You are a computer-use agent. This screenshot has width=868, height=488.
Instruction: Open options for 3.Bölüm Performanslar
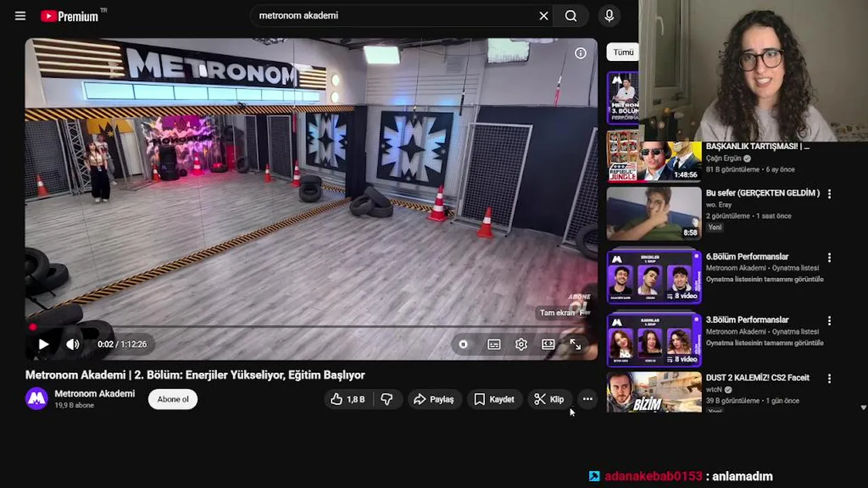829,321
